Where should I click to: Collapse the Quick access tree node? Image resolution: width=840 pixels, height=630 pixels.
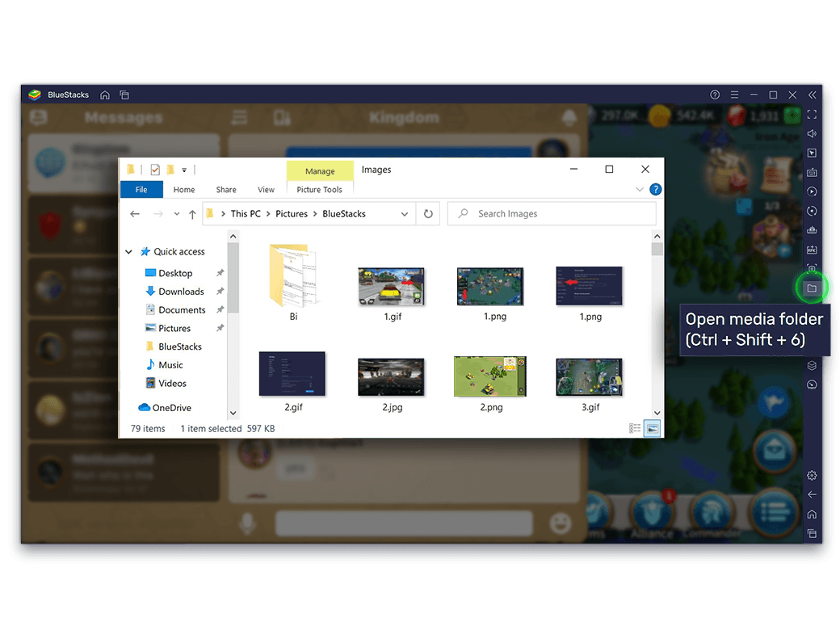128,252
